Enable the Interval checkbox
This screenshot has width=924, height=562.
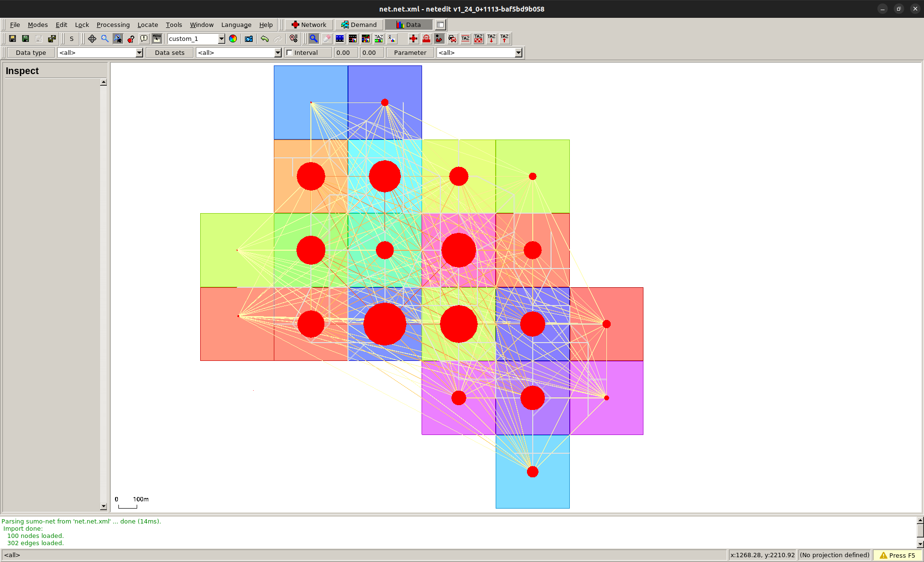point(290,52)
